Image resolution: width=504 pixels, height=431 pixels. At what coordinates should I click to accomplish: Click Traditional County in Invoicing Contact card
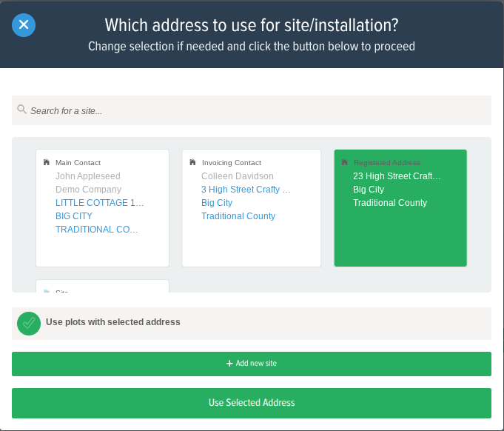point(238,216)
